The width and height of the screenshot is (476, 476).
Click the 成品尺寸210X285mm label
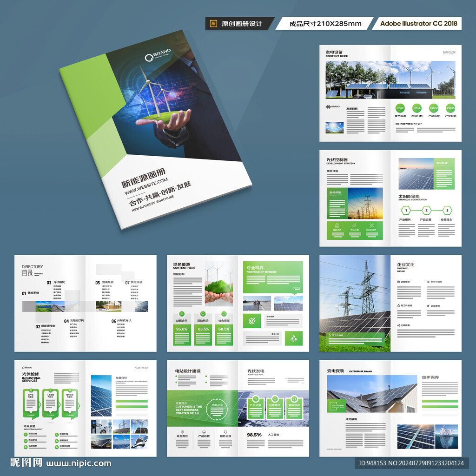[x=325, y=24]
